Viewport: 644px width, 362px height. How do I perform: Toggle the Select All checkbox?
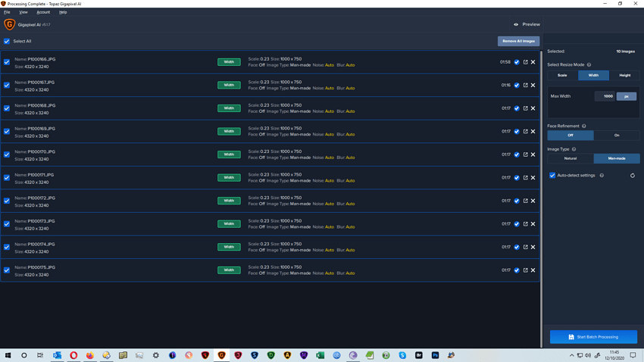point(7,42)
